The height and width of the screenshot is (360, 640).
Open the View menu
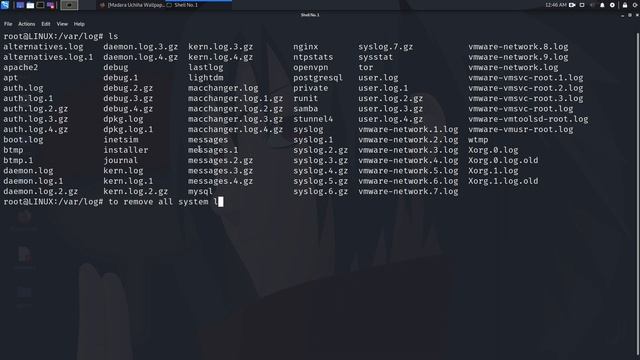click(62, 24)
